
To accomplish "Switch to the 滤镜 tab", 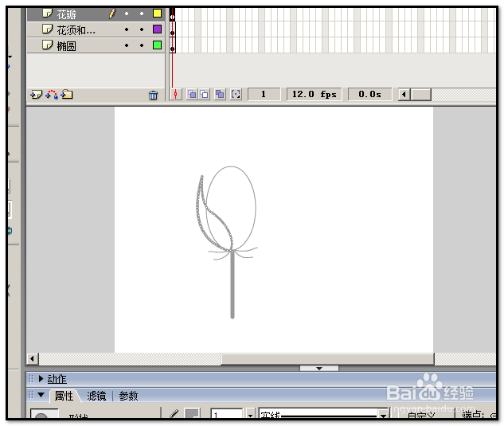I will [x=96, y=396].
